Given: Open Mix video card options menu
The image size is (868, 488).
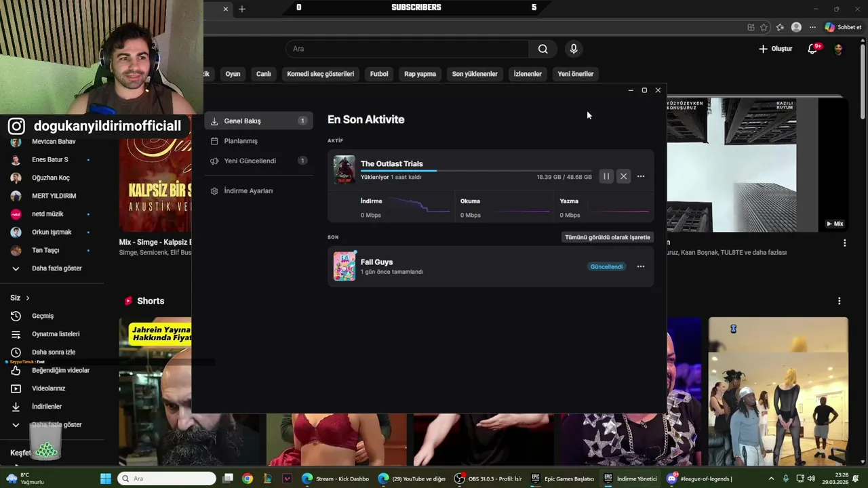Looking at the screenshot, I should coord(844,243).
